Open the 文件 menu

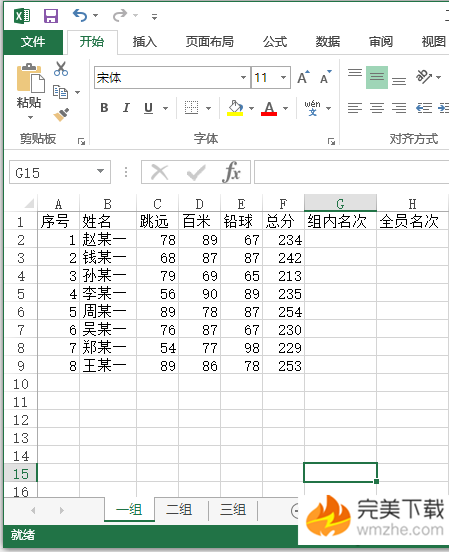(33, 42)
